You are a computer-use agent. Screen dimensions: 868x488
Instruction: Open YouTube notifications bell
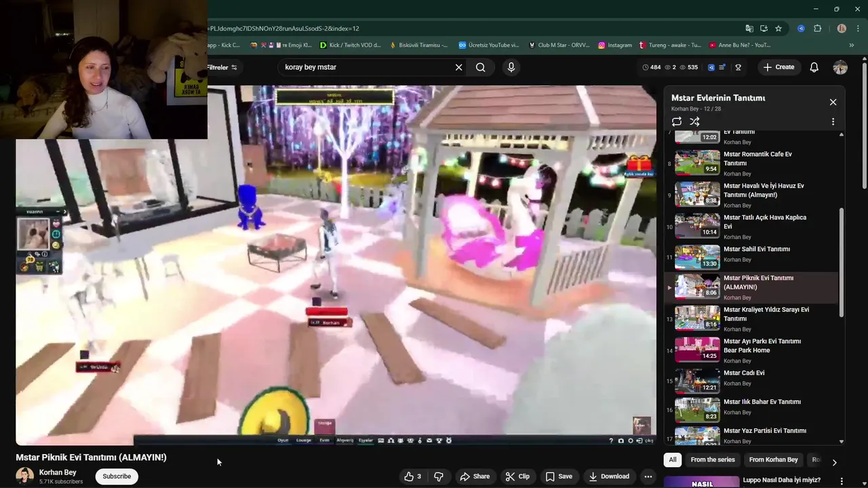(x=814, y=67)
